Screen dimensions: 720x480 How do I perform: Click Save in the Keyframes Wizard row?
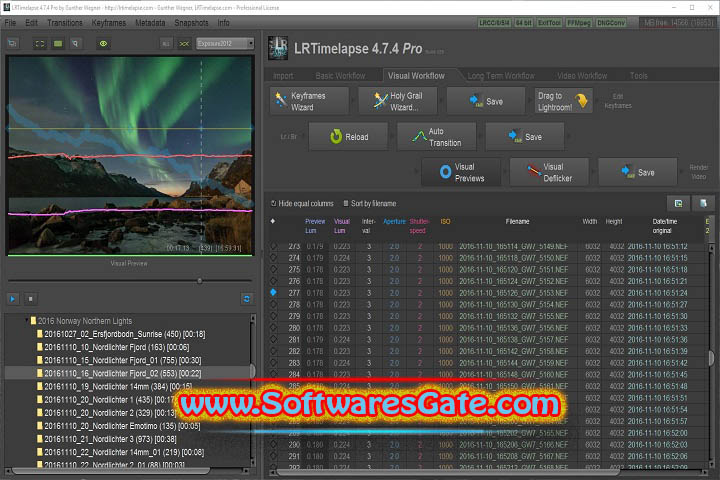coord(486,101)
